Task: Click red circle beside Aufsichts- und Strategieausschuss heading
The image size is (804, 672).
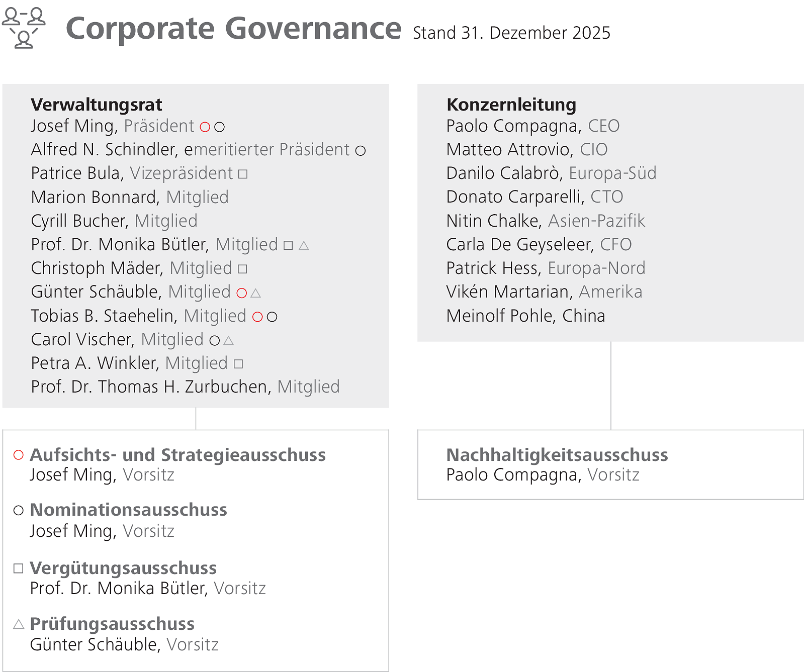Action: pyautogui.click(x=19, y=455)
